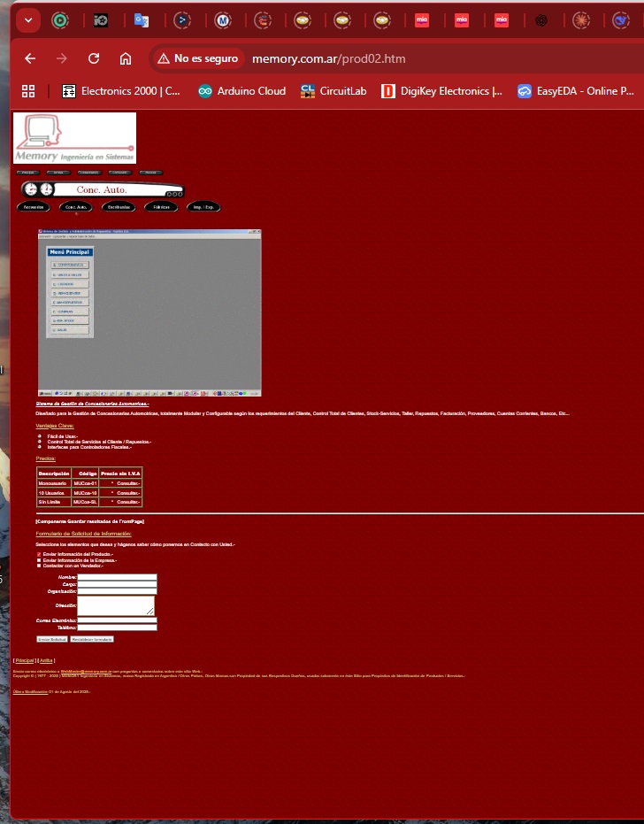Follow the Arriba footer link
The height and width of the screenshot is (824, 644).
click(46, 660)
